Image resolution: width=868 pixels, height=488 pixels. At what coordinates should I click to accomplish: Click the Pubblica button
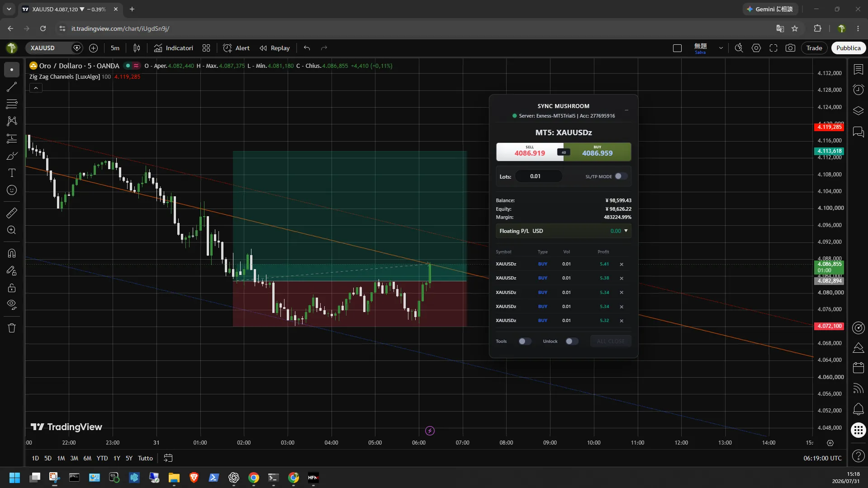tap(849, 48)
